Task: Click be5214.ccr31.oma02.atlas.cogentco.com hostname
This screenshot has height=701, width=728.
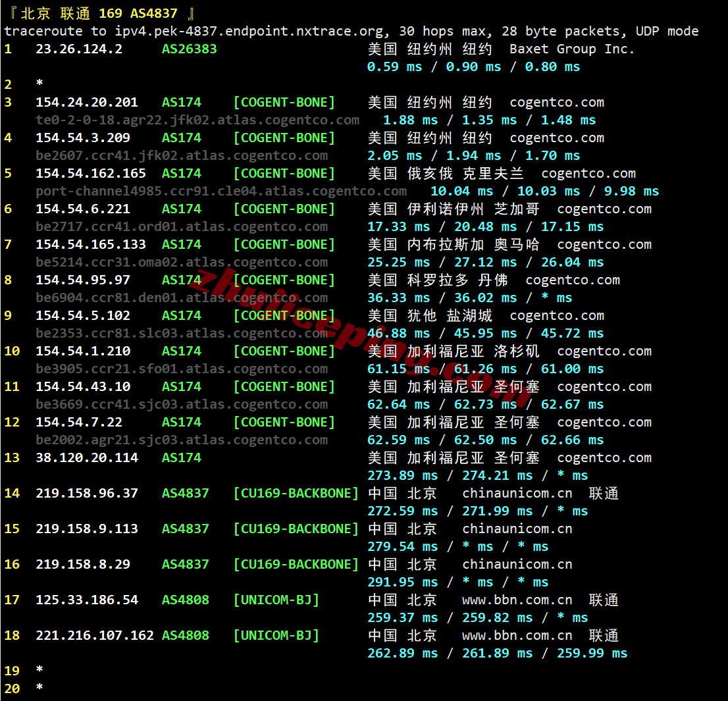Action: [182, 262]
